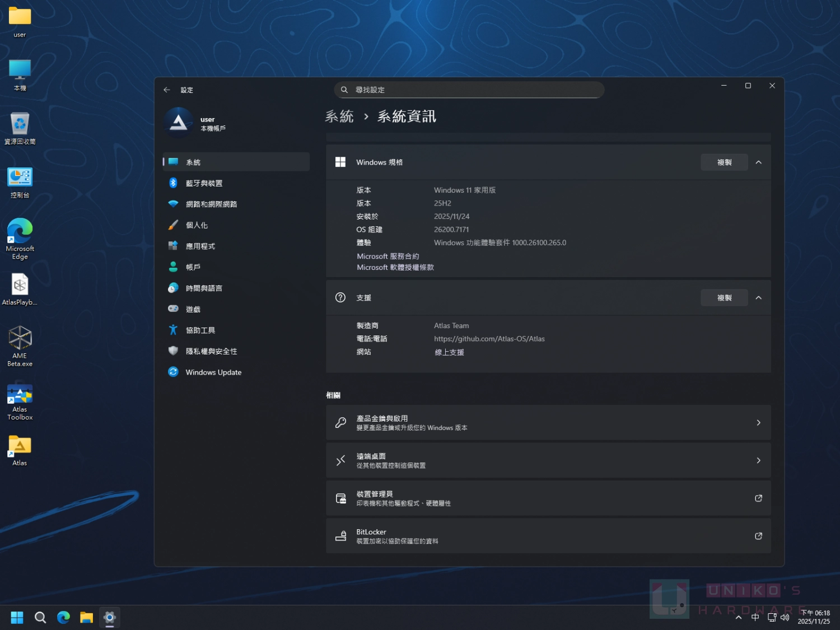Click the 尋找設定 search field
Viewport: 840px width, 630px height.
click(x=469, y=90)
